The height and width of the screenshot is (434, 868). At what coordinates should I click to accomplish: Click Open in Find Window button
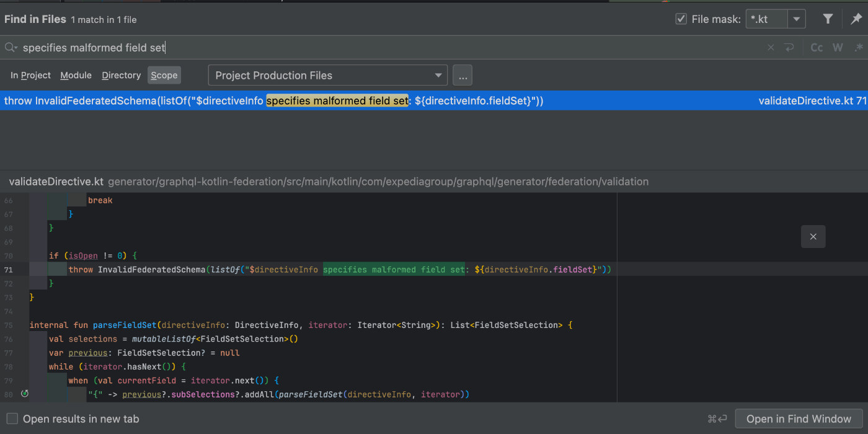coord(799,419)
